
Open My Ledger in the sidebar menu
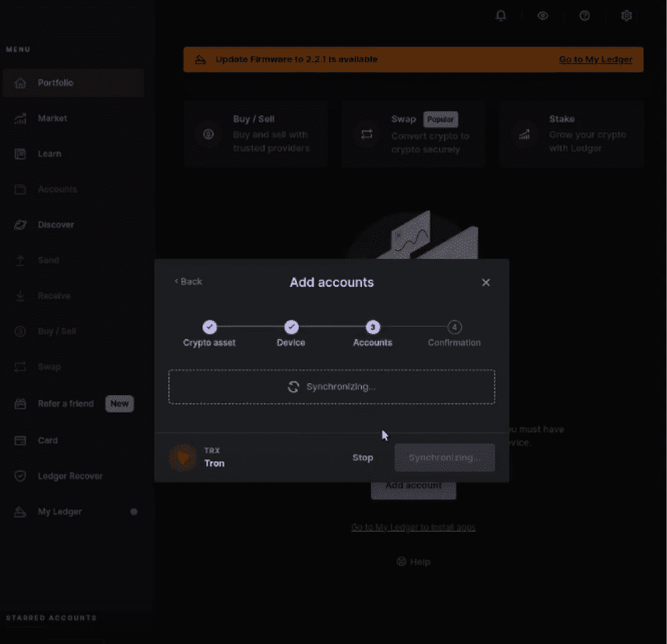click(x=60, y=512)
